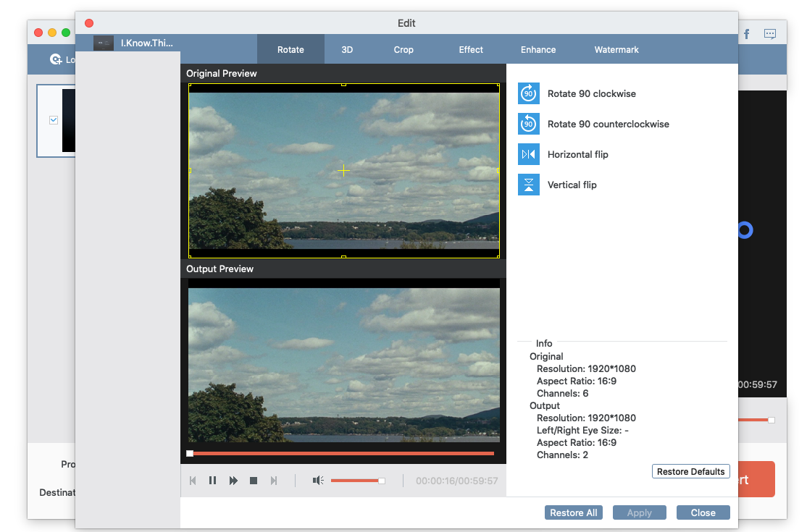Pause the video preview
Image resolution: width=807 pixels, height=532 pixels.
[213, 481]
